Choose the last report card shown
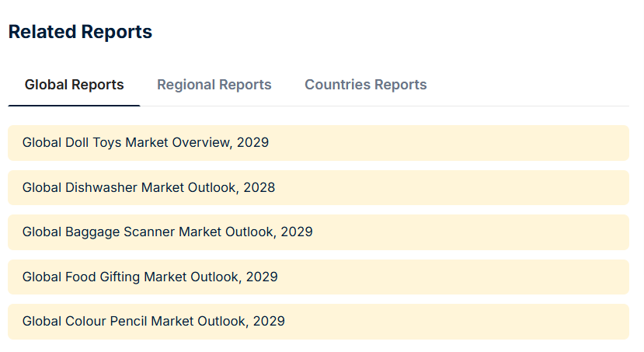This screenshot has width=644, height=352. tap(319, 322)
